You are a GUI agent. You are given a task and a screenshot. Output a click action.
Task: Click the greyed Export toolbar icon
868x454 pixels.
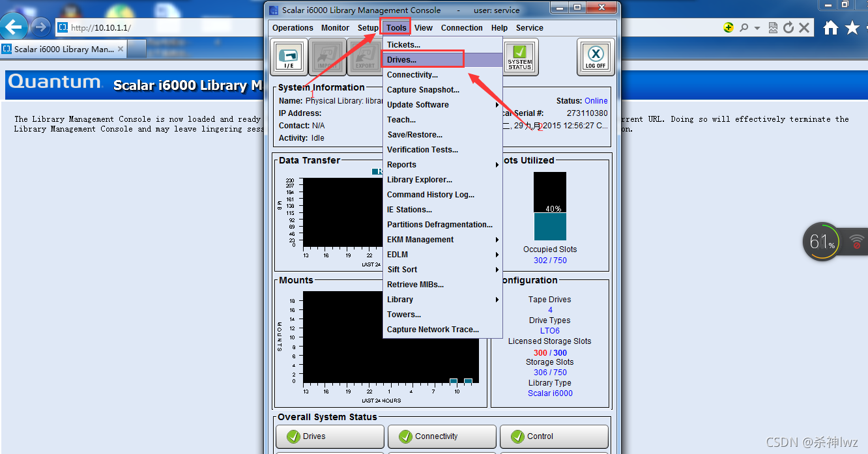pos(365,57)
